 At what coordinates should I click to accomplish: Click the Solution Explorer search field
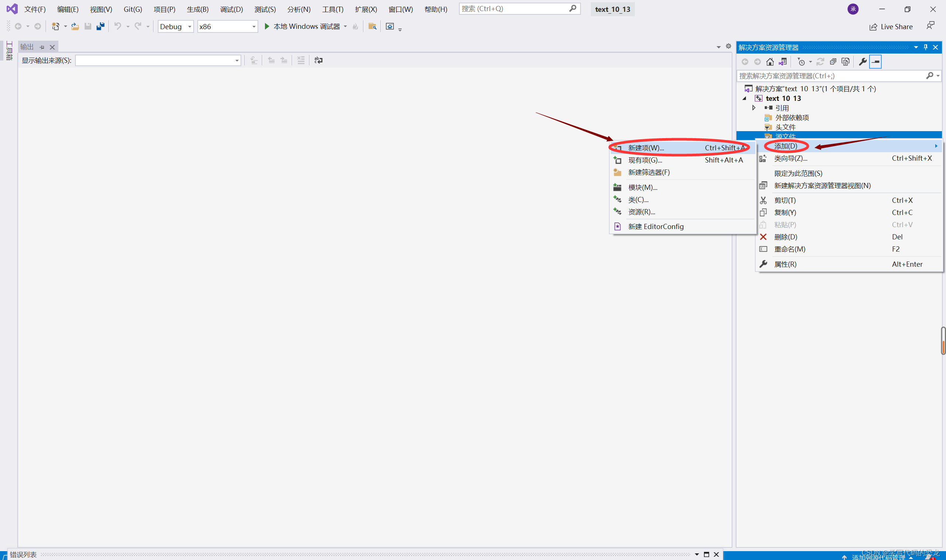[x=830, y=76]
